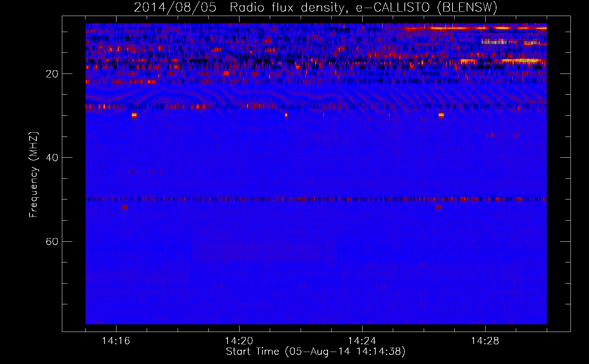Click the 14:16 time axis label
This screenshot has height=364, width=589.
click(x=116, y=341)
